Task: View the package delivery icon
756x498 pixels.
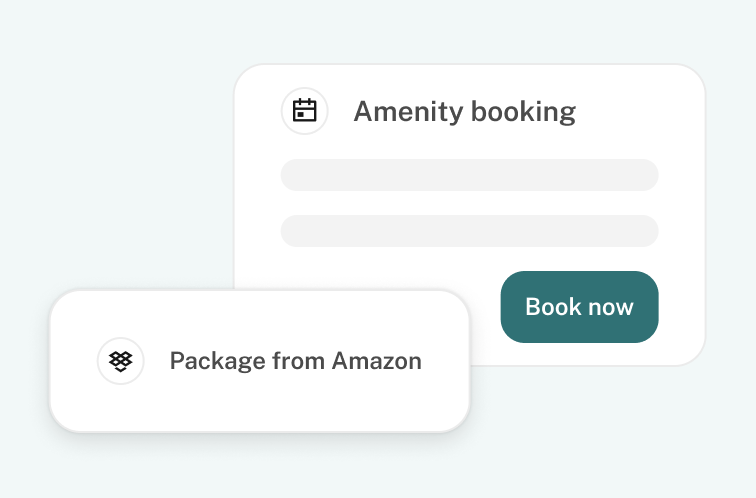Action: point(121,361)
